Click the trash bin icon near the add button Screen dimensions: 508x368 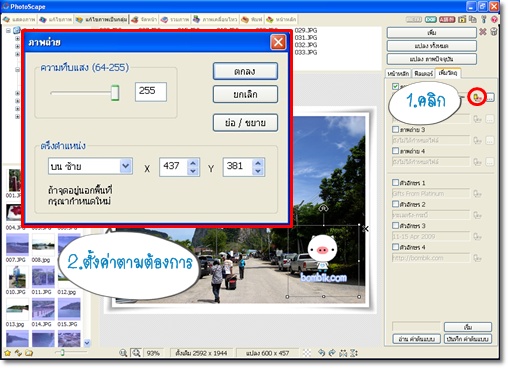pos(494,32)
